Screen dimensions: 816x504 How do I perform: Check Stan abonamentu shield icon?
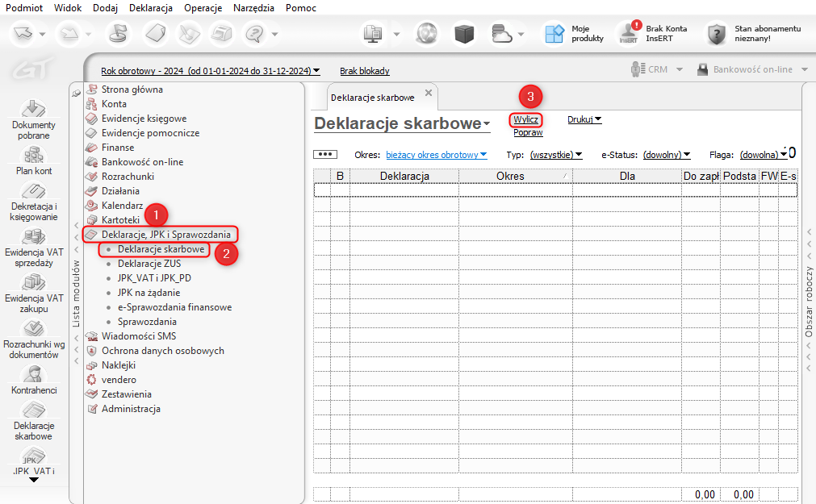click(x=716, y=35)
